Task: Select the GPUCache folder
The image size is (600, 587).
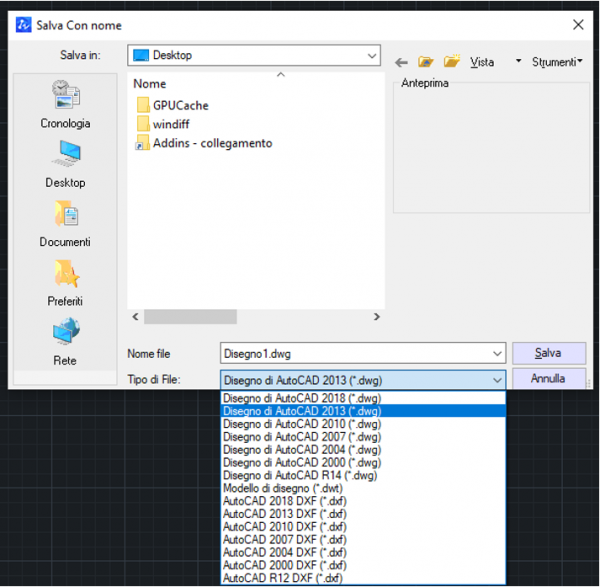Action: pyautogui.click(x=173, y=105)
